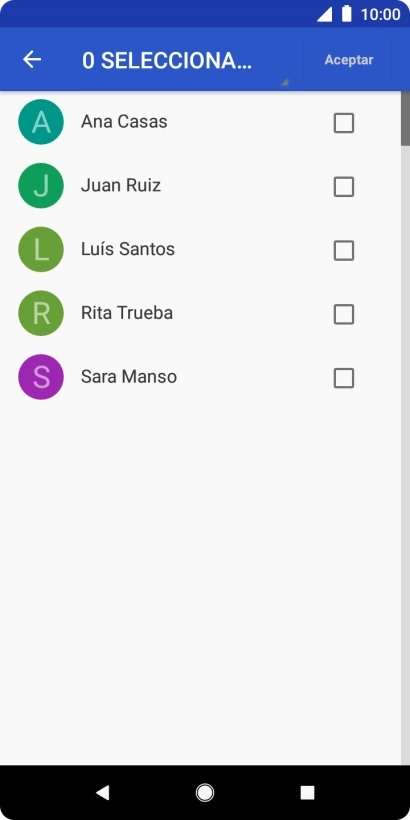This screenshot has width=410, height=820.
Task: Check the Ana Casas checkbox
Action: [344, 123]
